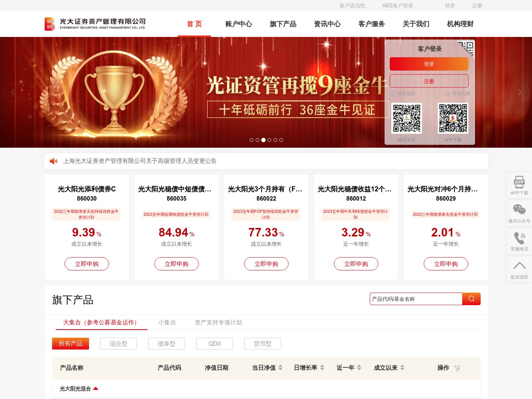Open 关于我们 in the navigation
Viewport: 532px width, 399px height.
coord(416,24)
